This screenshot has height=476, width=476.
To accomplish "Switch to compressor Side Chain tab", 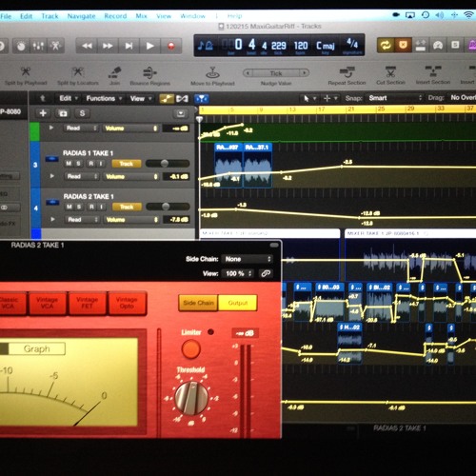I will coord(198,303).
